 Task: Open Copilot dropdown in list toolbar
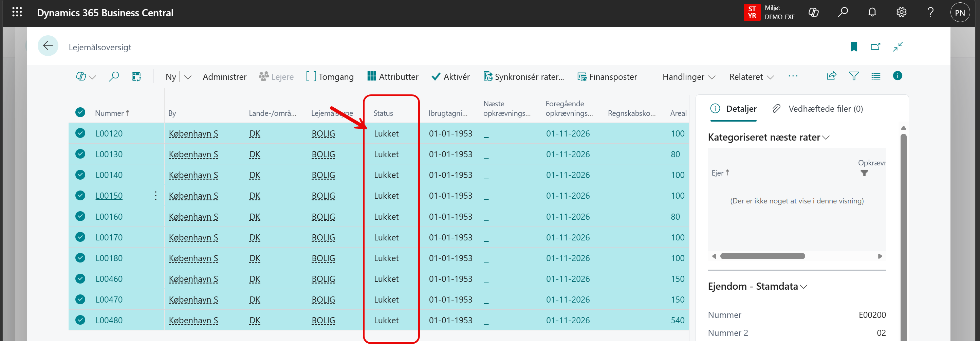[x=86, y=76]
